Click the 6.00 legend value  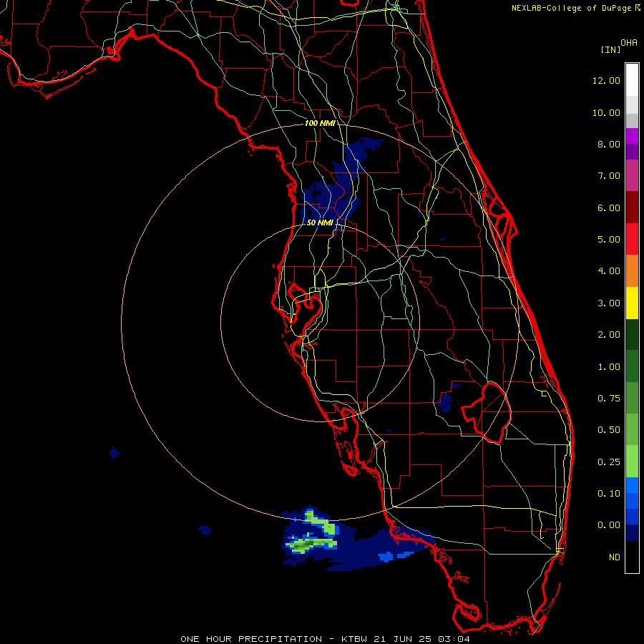coord(609,208)
